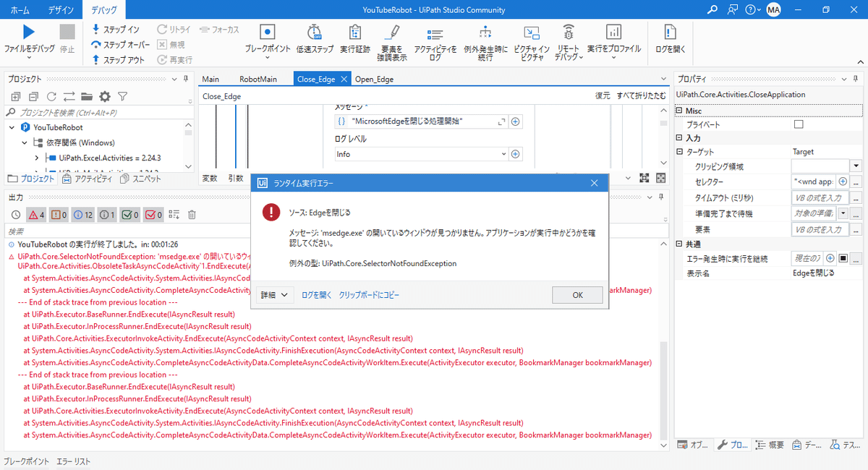Image resolution: width=868 pixels, height=470 pixels.
Task: Open the ファイルをデバッグ dropdown arrow
Action: 29,57
